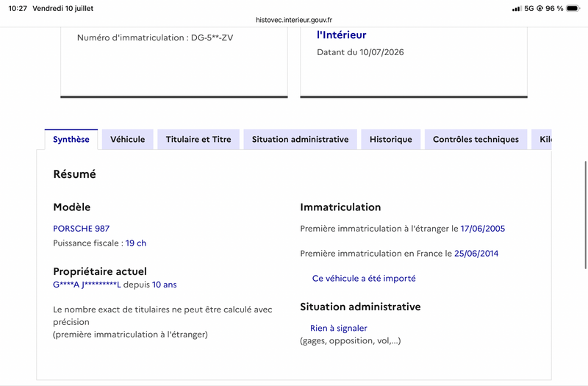Switch to the Contrôles techniques tab
This screenshot has height=386, width=588.
point(476,140)
